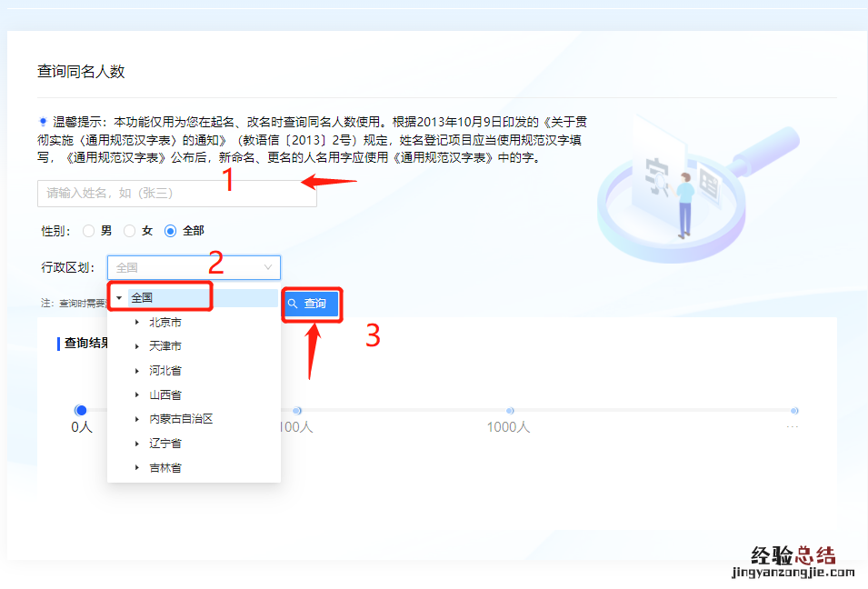Click the 查询同名人数 page heading

click(81, 72)
